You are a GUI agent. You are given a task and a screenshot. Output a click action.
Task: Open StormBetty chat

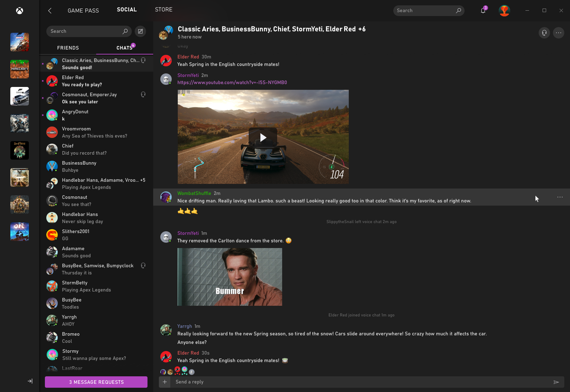point(96,286)
